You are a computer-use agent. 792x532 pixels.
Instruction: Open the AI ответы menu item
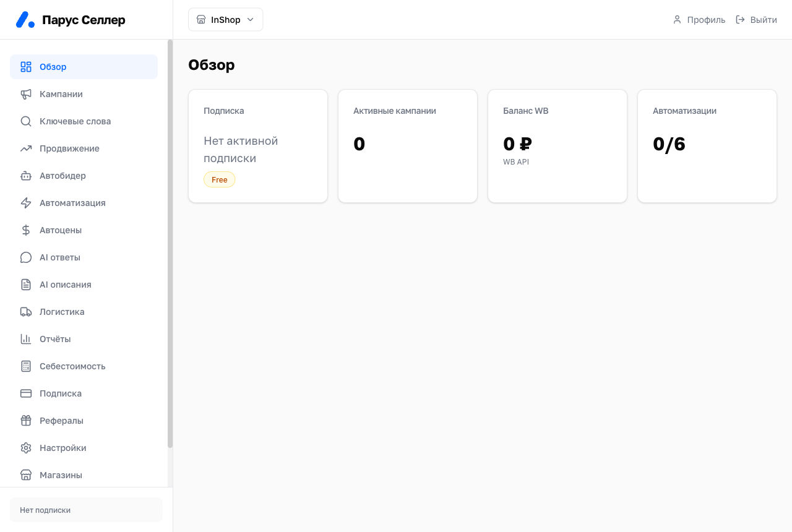point(84,257)
